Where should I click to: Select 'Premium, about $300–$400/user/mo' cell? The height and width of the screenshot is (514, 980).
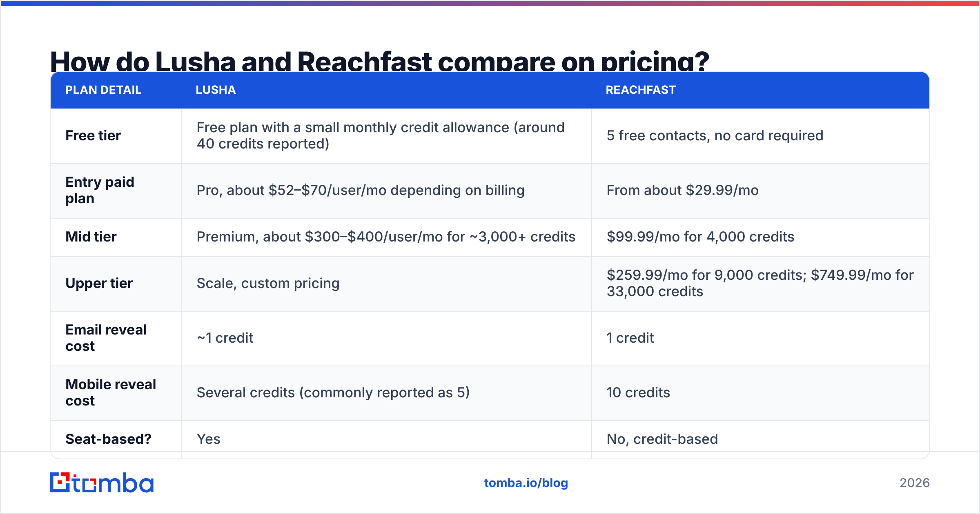[386, 237]
